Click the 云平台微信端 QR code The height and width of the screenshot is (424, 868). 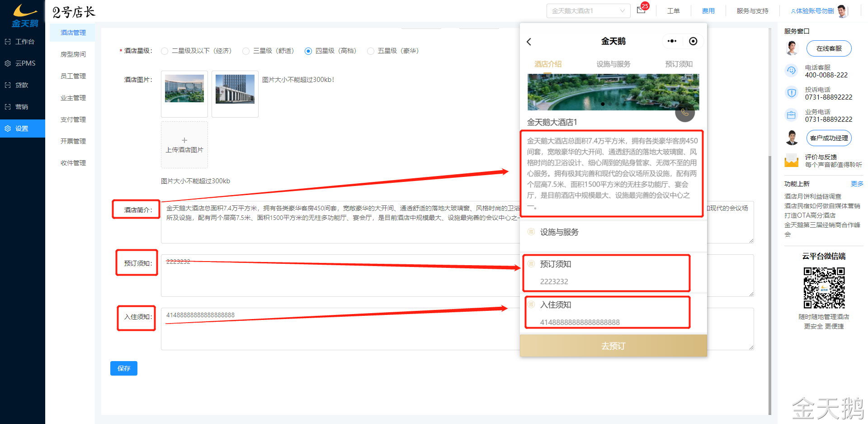pyautogui.click(x=824, y=288)
